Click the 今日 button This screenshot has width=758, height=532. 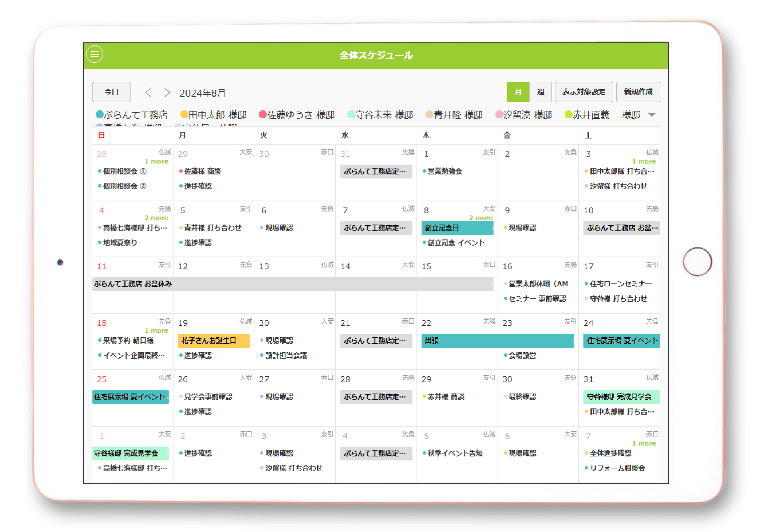[x=111, y=92]
